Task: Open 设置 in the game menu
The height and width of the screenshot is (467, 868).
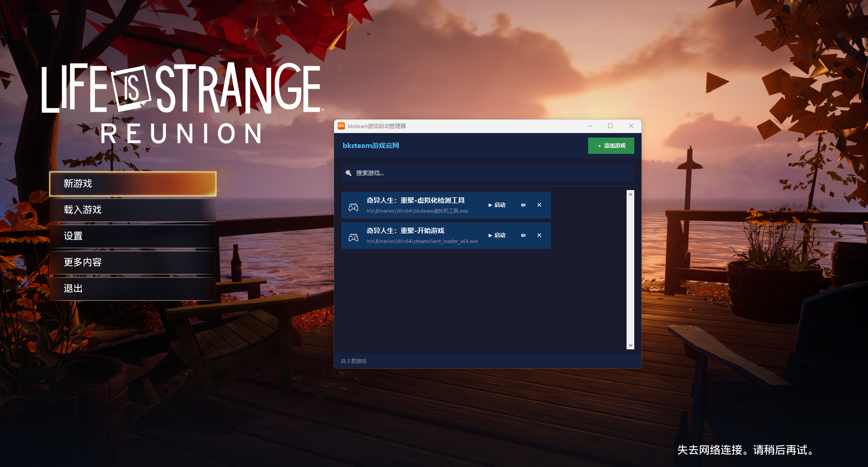Action: click(x=133, y=236)
